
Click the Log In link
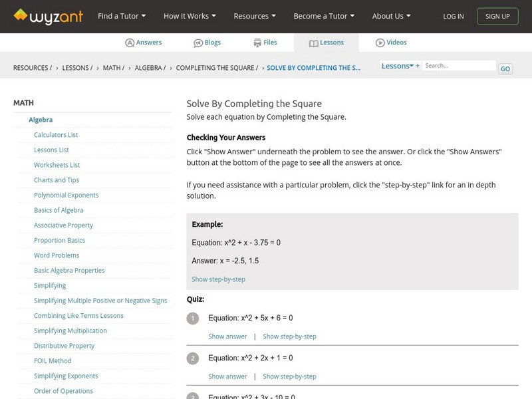[454, 17]
